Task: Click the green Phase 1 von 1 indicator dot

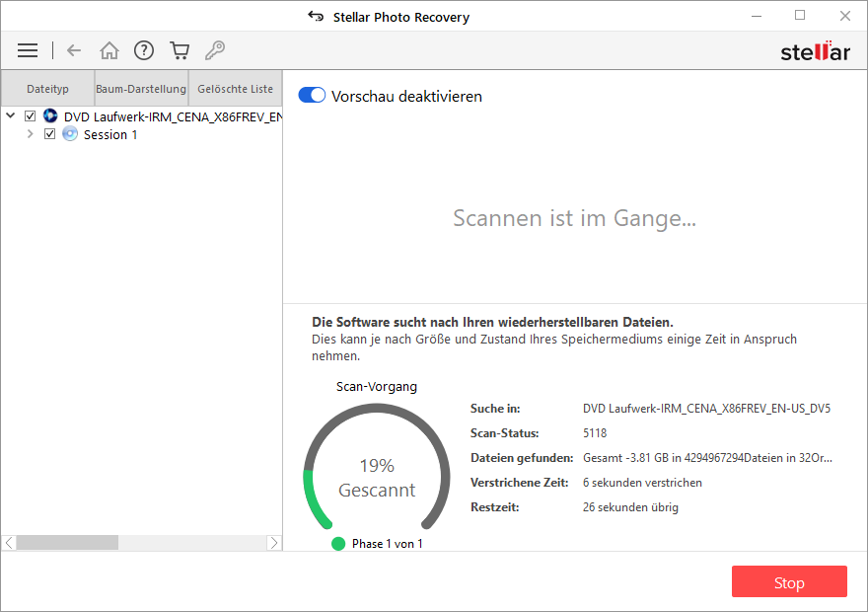Action: pos(338,544)
